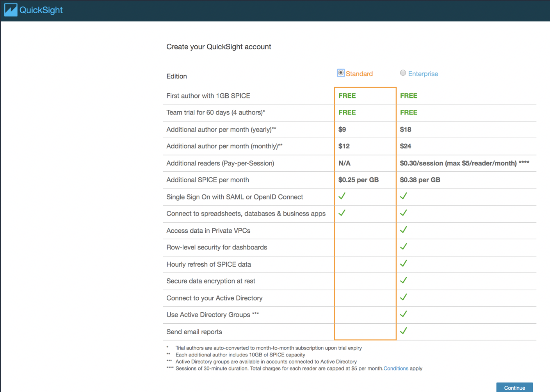Viewport: 550px width, 392px height.
Task: Click 'Additional author per month (monthly)' label
Action: point(224,146)
